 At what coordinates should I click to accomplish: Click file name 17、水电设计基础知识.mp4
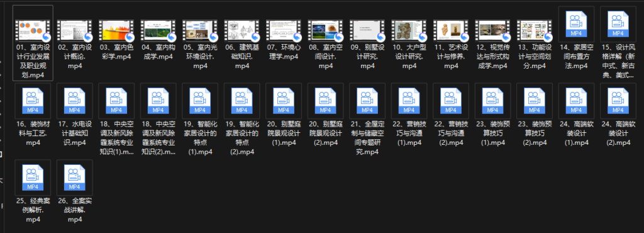tap(75, 133)
